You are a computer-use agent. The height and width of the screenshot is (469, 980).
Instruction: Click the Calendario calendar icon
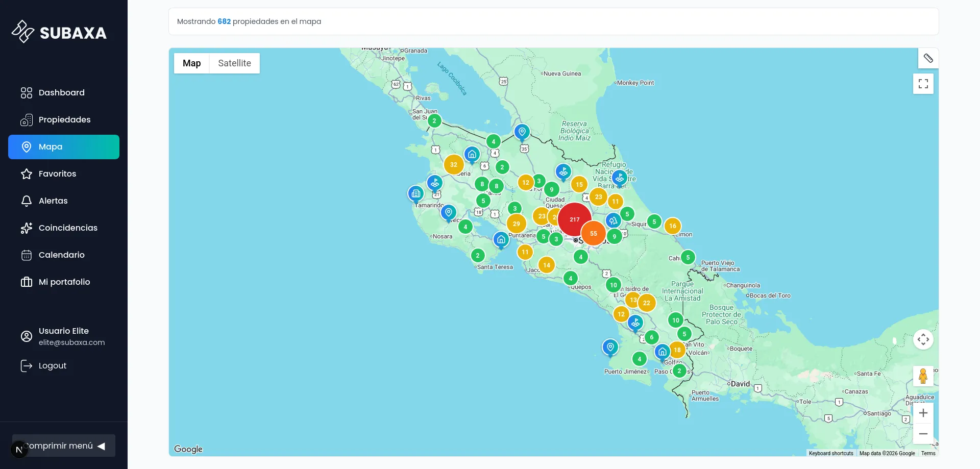27,255
